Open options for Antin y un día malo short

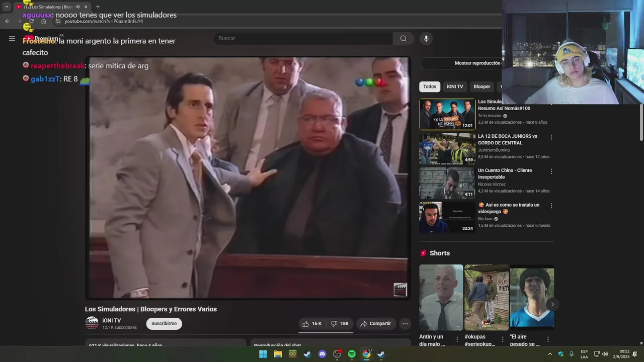pyautogui.click(x=457, y=339)
